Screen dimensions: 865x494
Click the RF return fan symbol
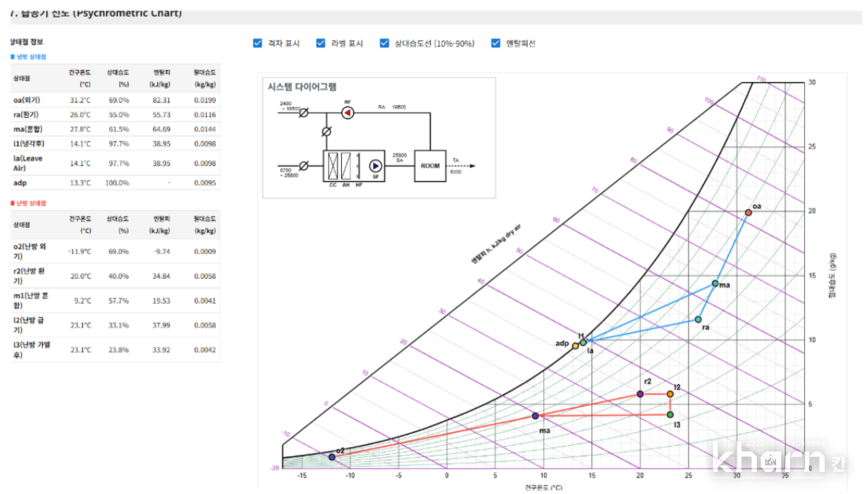[x=348, y=114]
